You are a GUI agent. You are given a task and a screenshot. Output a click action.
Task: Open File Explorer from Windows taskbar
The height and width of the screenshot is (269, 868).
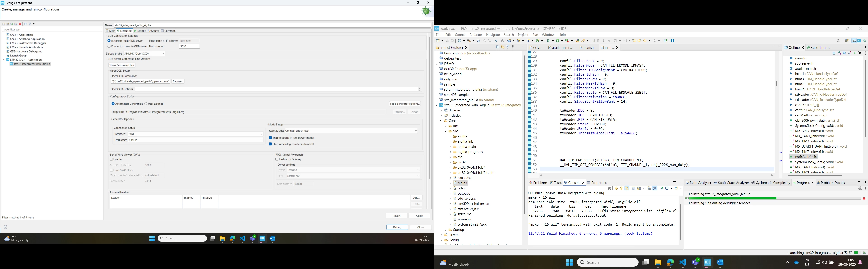tap(658, 263)
